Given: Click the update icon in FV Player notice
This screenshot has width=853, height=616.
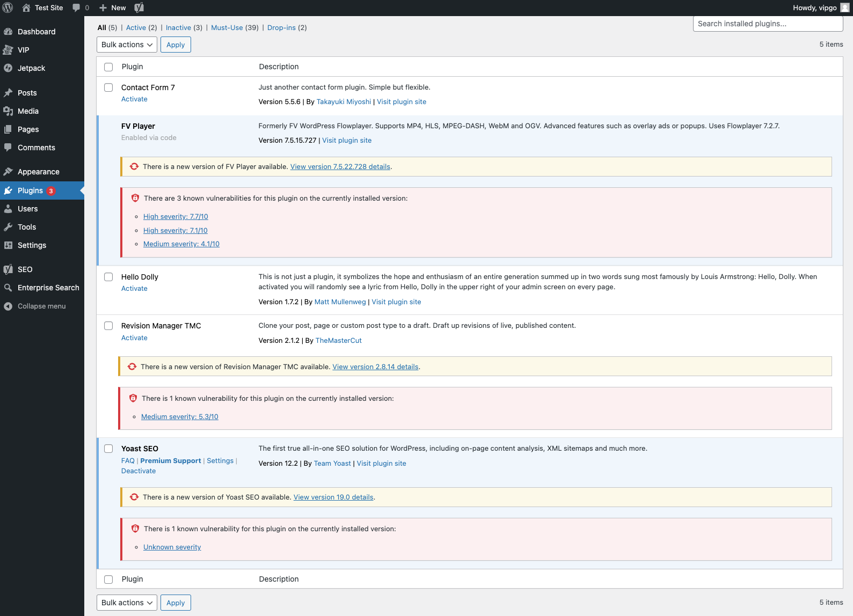Looking at the screenshot, I should tap(134, 166).
